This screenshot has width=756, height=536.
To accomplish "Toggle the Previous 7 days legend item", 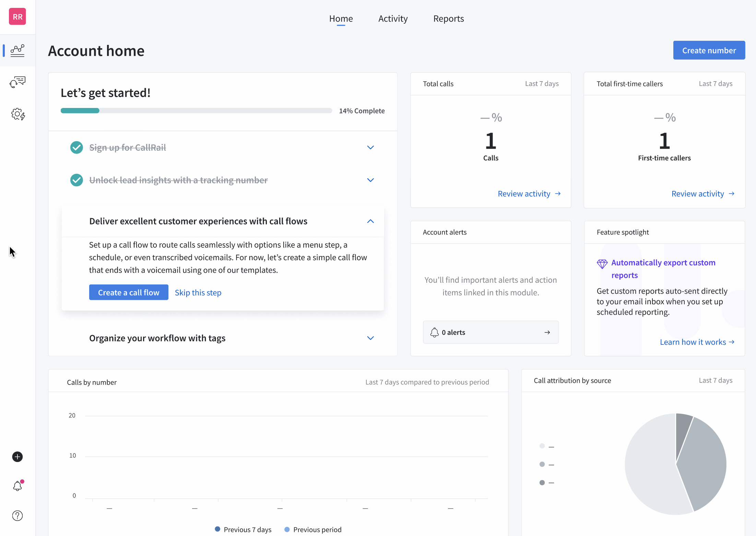I will [243, 529].
